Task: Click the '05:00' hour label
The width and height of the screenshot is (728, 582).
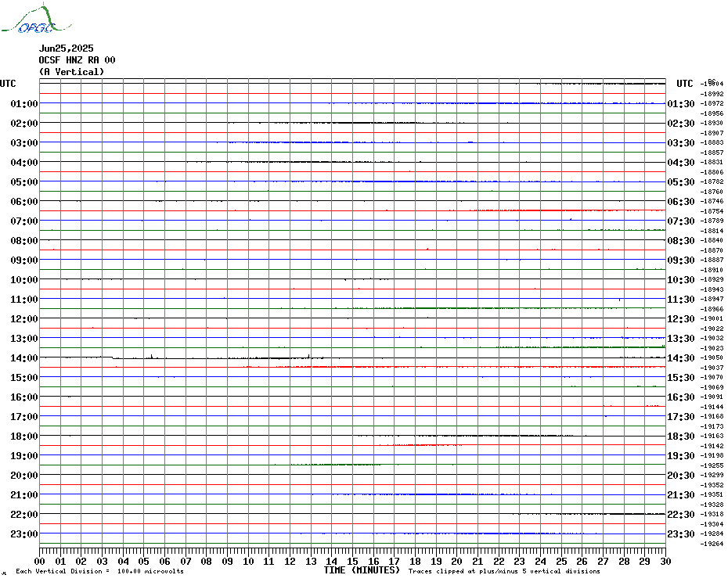Action: click(24, 182)
